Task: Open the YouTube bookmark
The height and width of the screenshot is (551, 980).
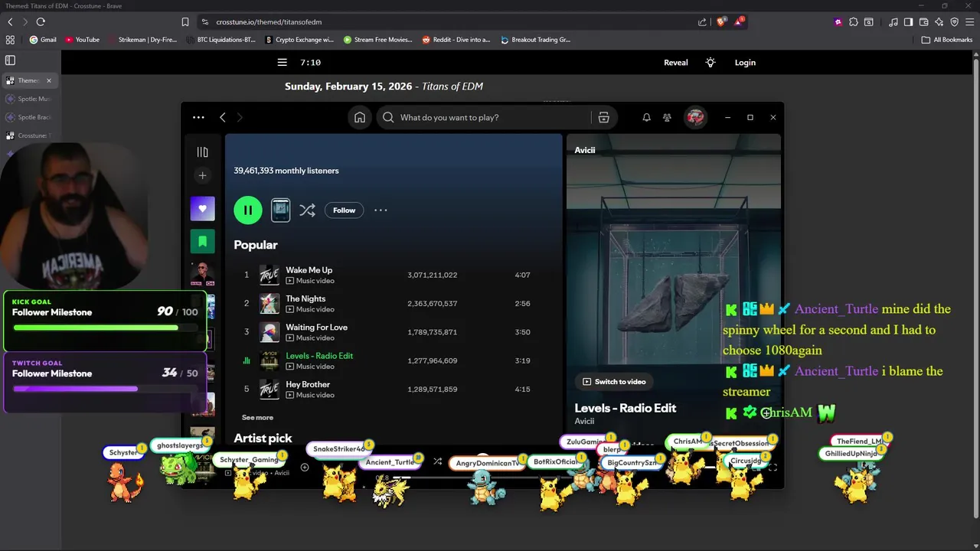Action: tap(83, 40)
